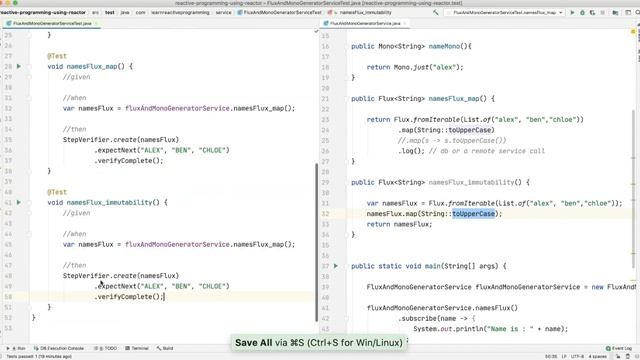Click return Mono.just("alex") line
The width and height of the screenshot is (640, 360).
415,67
